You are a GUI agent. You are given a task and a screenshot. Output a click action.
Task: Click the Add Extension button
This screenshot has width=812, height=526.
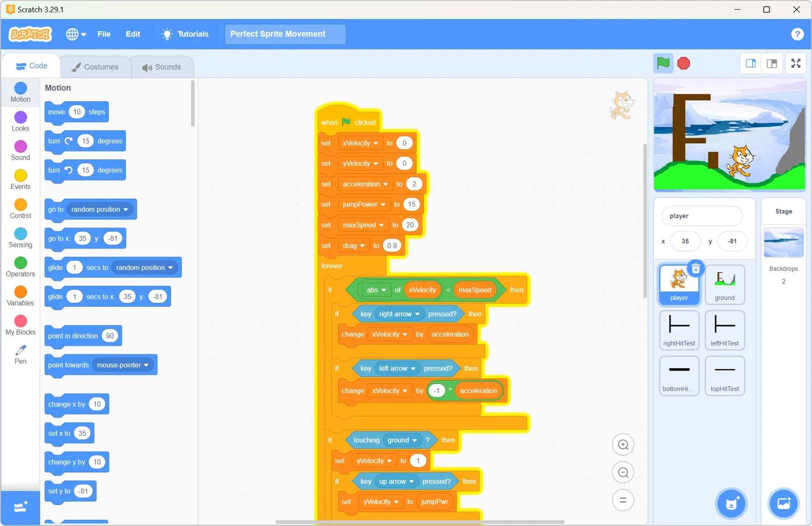pos(20,508)
